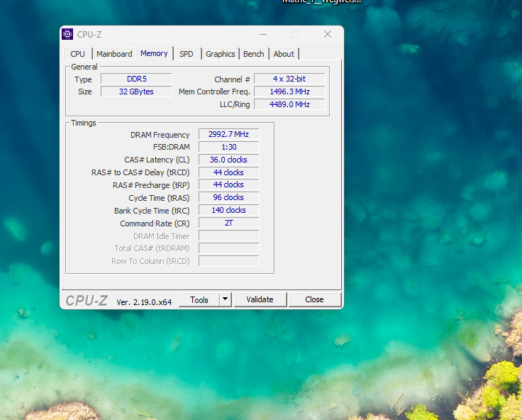This screenshot has height=420, width=522.
Task: Click the empty Total CAS# (tRDRAM) field
Action: 228,248
